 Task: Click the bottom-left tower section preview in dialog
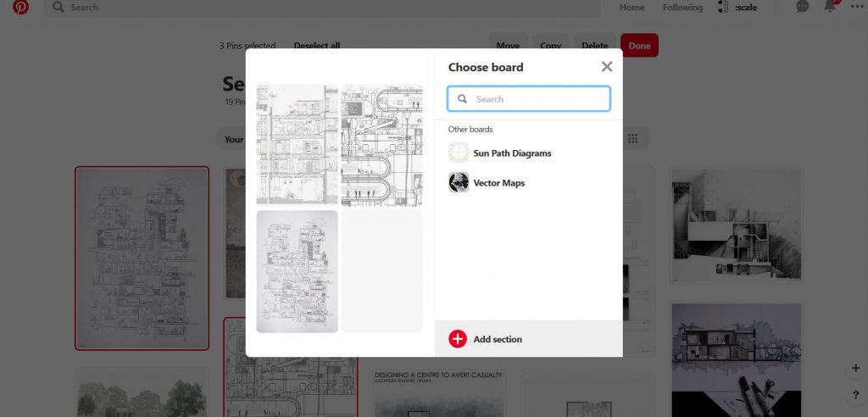point(298,271)
